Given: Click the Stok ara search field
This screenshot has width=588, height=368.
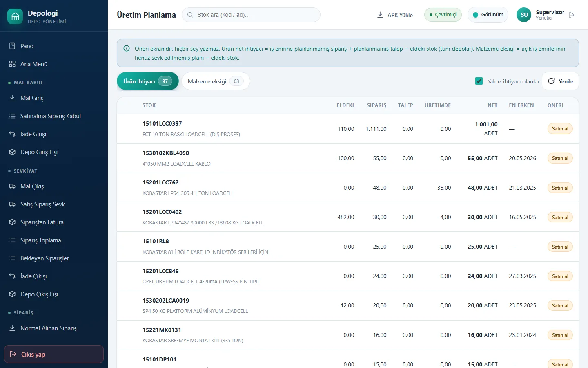Looking at the screenshot, I should (x=251, y=15).
